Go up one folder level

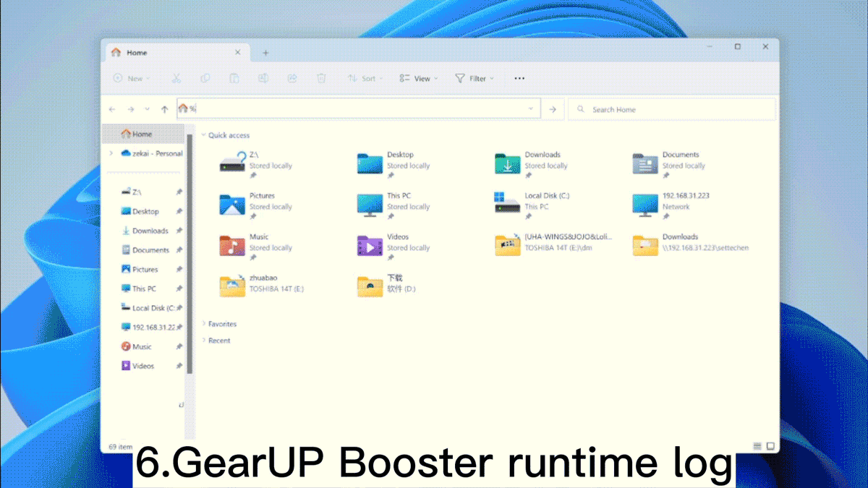click(x=165, y=109)
